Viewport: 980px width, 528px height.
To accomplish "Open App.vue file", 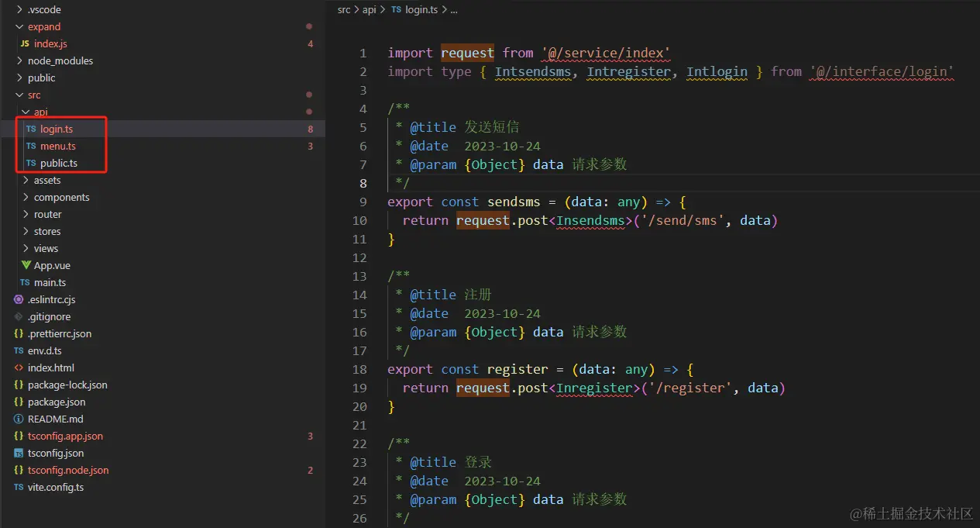I will click(x=52, y=266).
